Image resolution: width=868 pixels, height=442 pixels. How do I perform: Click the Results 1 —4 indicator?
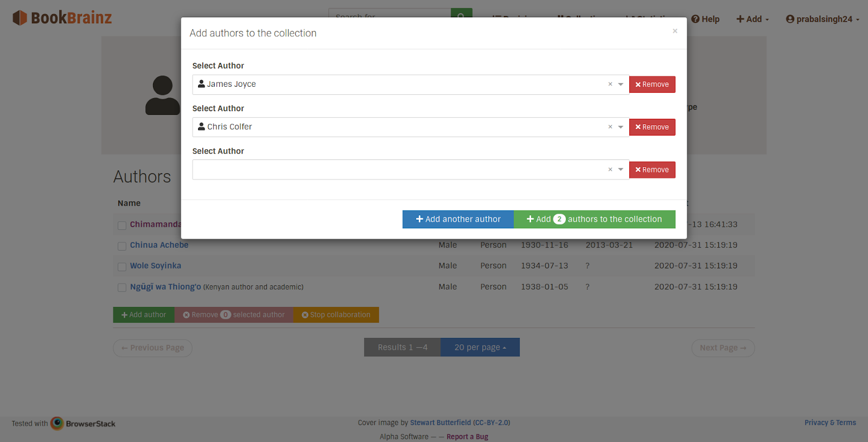tap(403, 347)
